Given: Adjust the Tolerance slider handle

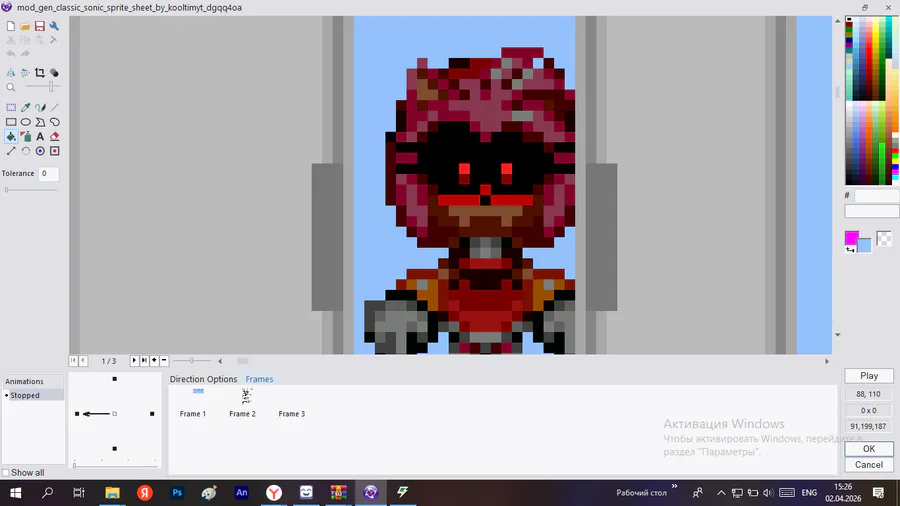Looking at the screenshot, I should pyautogui.click(x=6, y=190).
